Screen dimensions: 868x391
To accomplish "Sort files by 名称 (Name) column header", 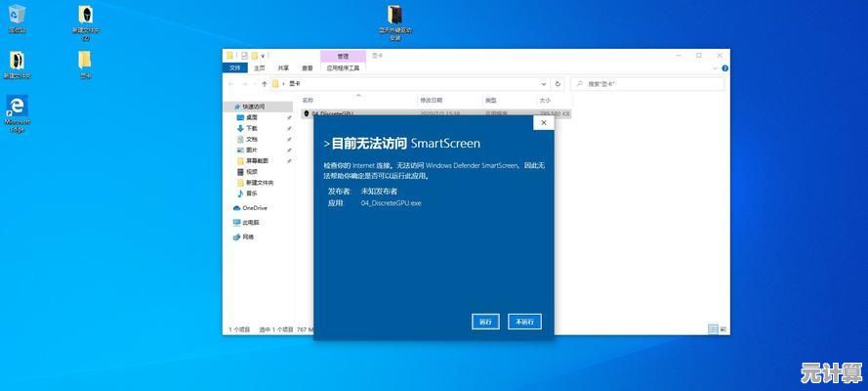I will coord(308,100).
